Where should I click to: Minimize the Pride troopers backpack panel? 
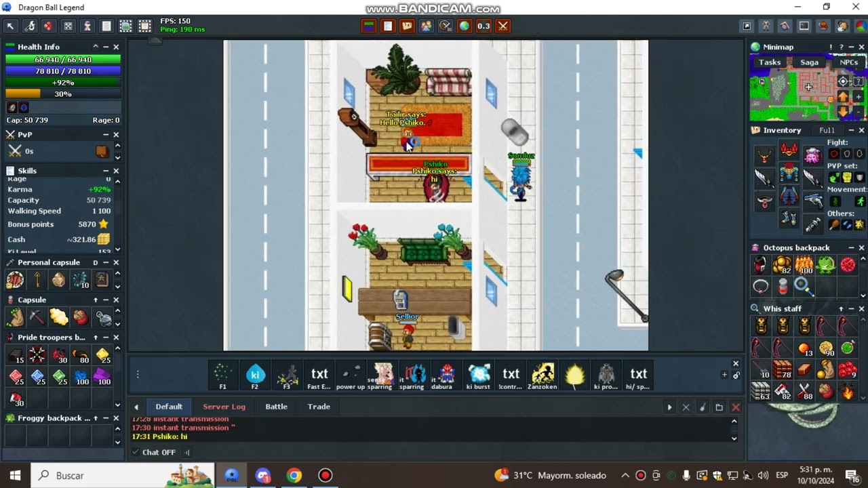(x=106, y=337)
